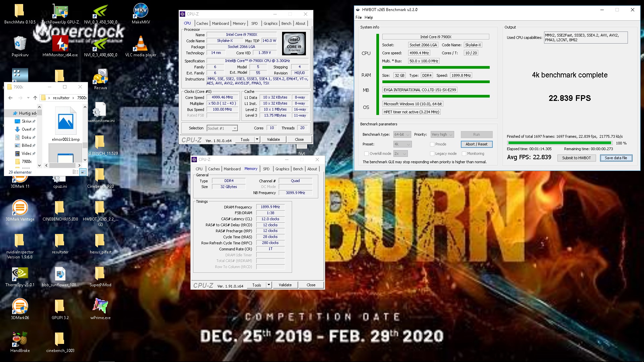This screenshot has width=644, height=362.
Task: Toggle the Legacy mode checkbox
Action: click(432, 154)
